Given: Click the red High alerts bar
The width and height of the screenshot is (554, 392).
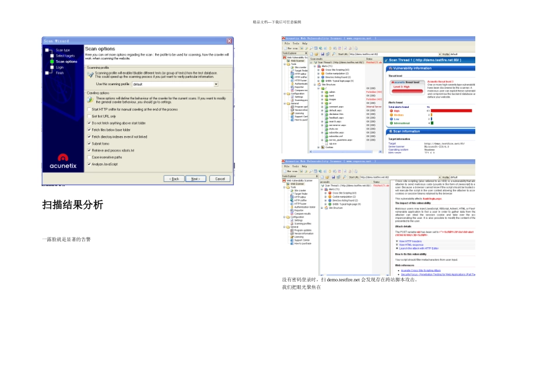Looking at the screenshot, I should 451,111.
